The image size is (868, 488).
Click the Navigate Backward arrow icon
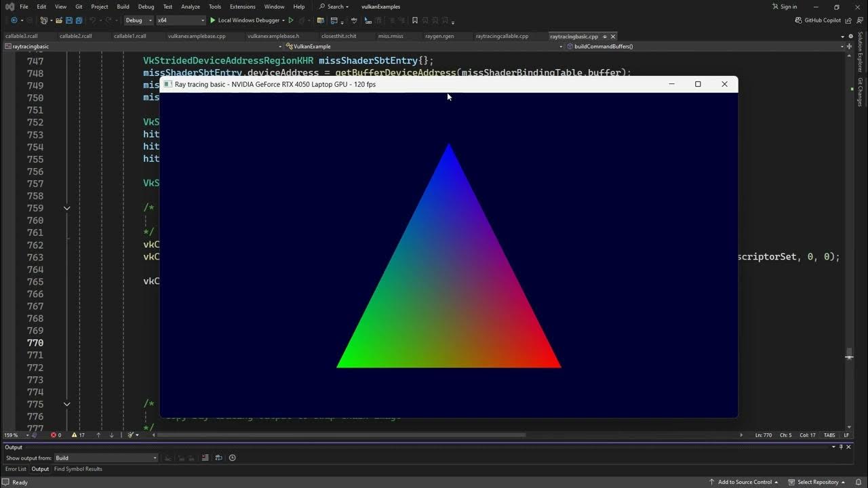coord(14,20)
